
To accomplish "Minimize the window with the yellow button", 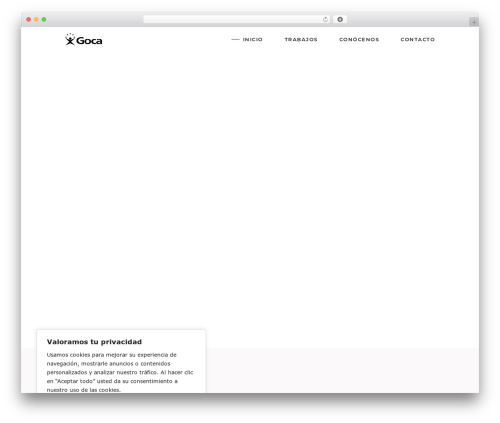I will 36,19.
